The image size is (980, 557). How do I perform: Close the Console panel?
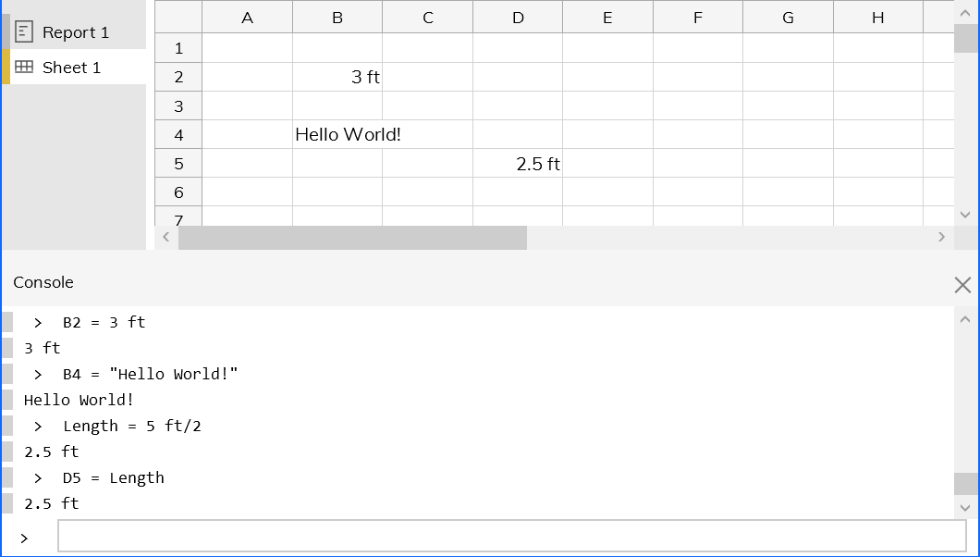pos(962,285)
